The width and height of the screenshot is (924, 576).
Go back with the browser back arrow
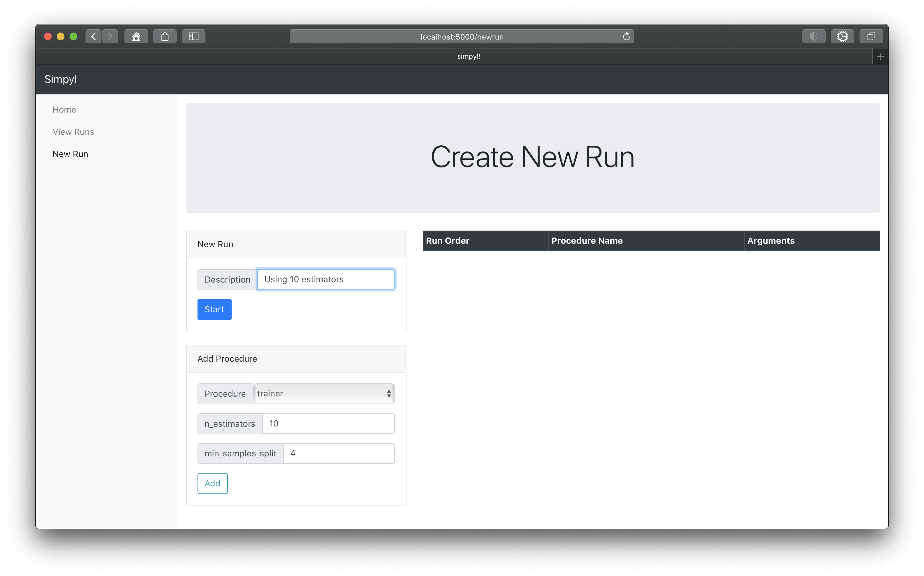point(93,37)
